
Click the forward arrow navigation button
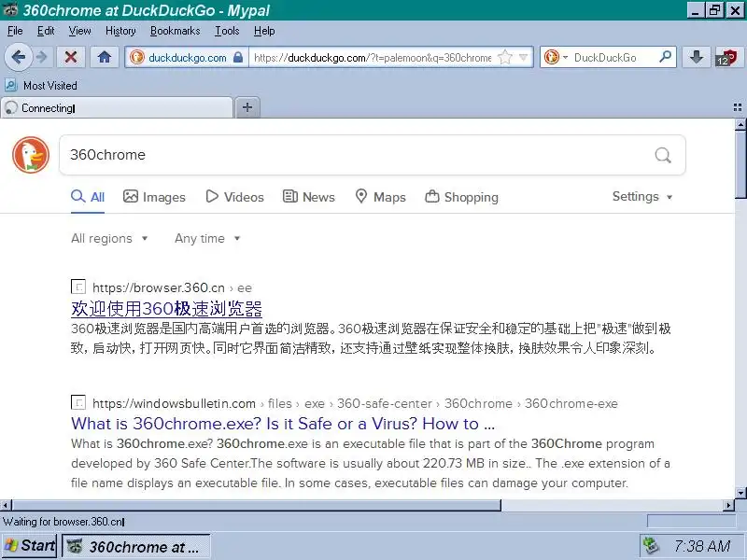point(42,57)
